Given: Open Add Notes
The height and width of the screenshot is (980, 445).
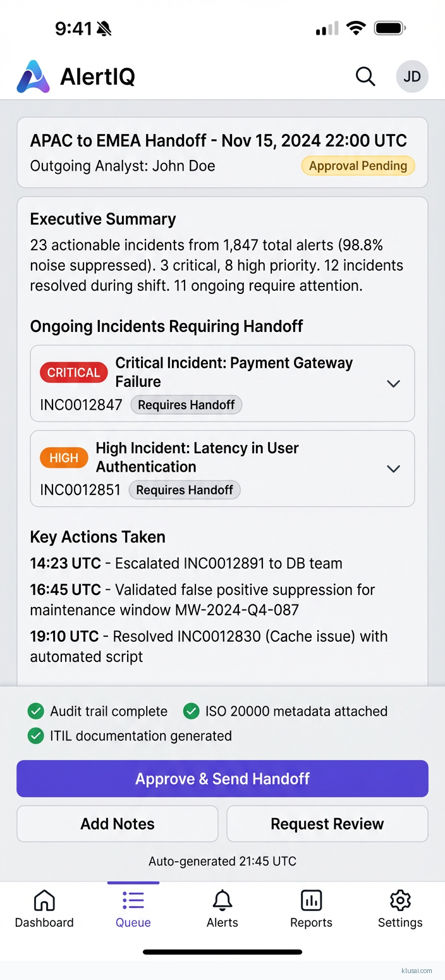Looking at the screenshot, I should [117, 823].
